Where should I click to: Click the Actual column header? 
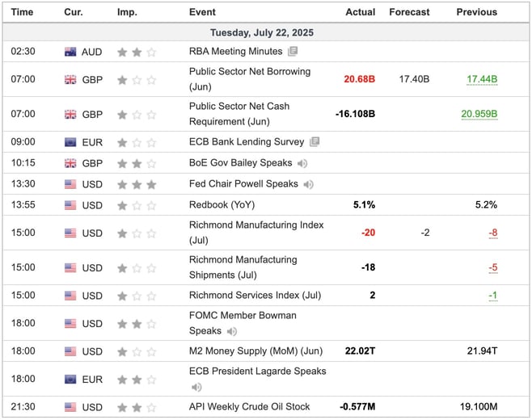pos(361,12)
